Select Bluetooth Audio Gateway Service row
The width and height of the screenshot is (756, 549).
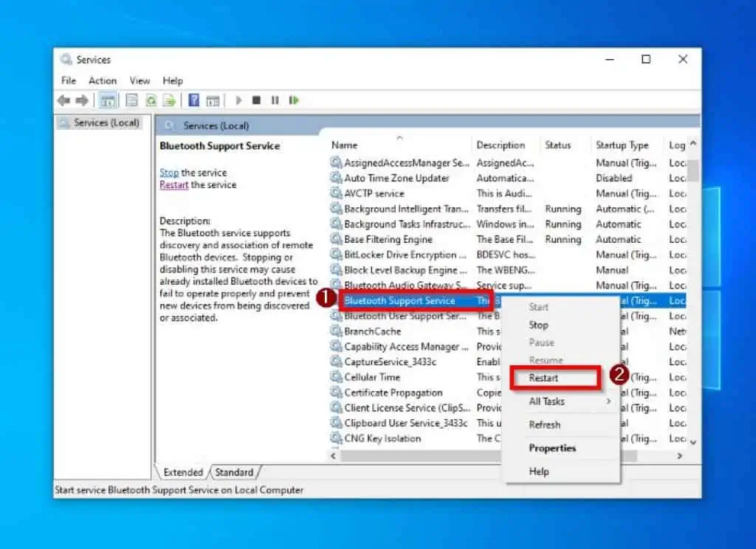[x=508, y=286]
